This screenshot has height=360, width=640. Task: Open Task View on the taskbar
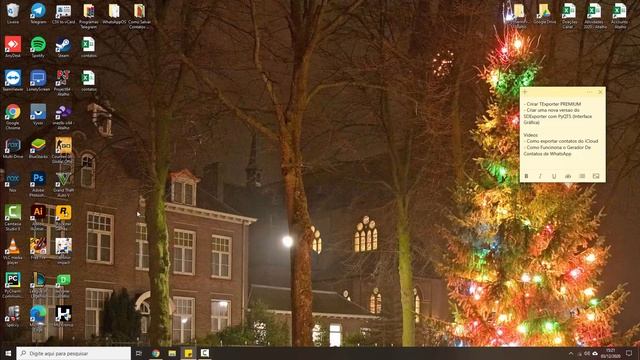tap(139, 353)
